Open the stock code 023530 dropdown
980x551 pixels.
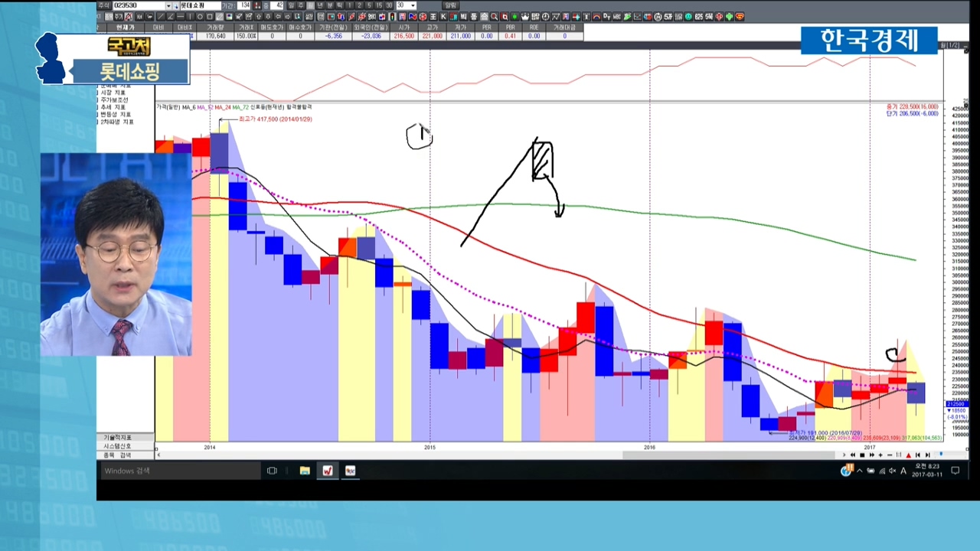click(168, 5)
